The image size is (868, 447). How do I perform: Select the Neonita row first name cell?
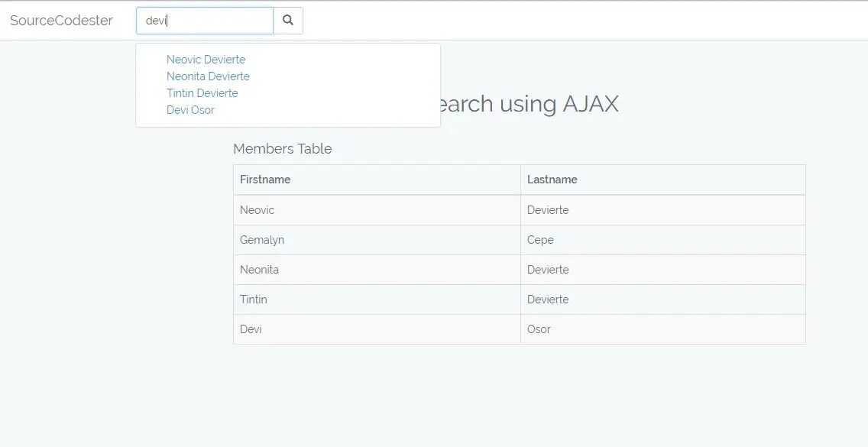[259, 270]
